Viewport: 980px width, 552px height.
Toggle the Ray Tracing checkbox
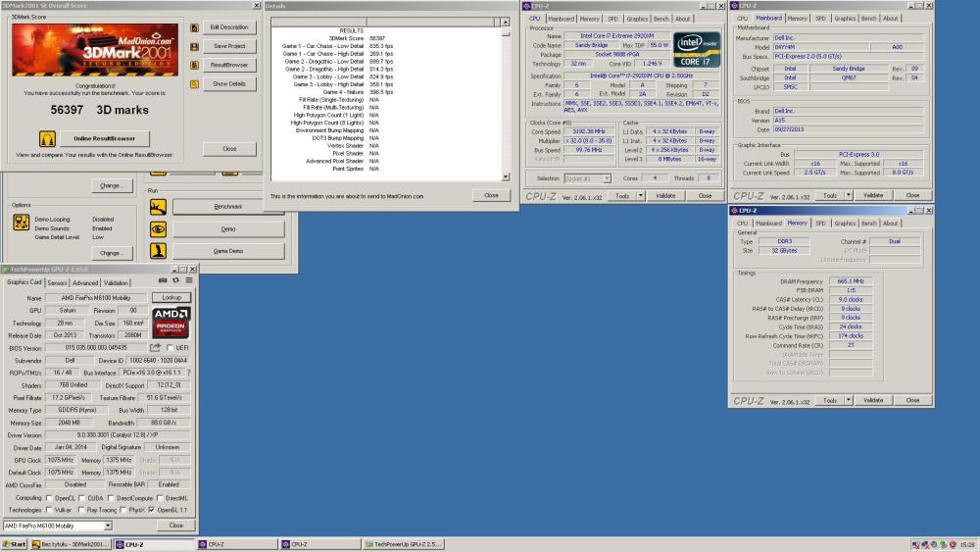tap(81, 510)
